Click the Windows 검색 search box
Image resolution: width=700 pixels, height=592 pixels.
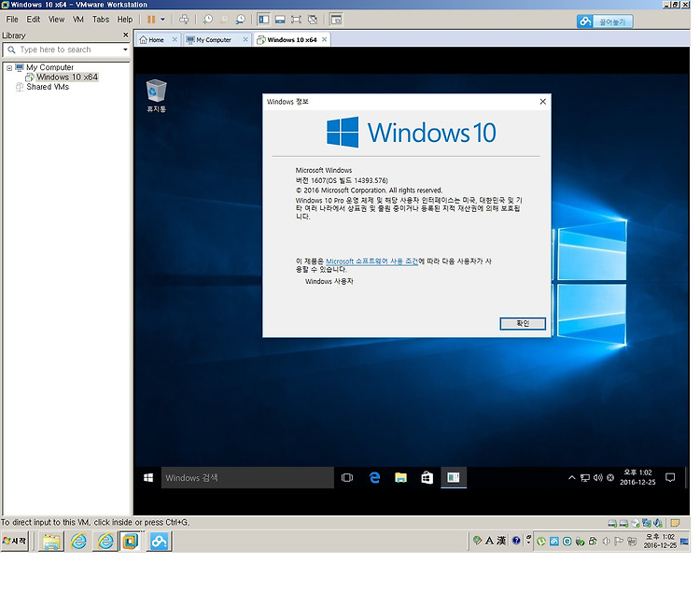pos(247,478)
